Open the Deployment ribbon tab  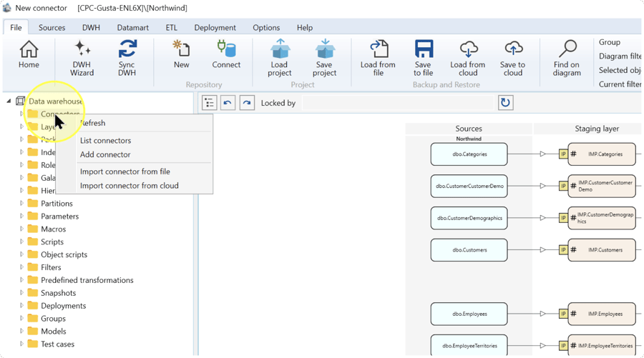click(x=215, y=27)
